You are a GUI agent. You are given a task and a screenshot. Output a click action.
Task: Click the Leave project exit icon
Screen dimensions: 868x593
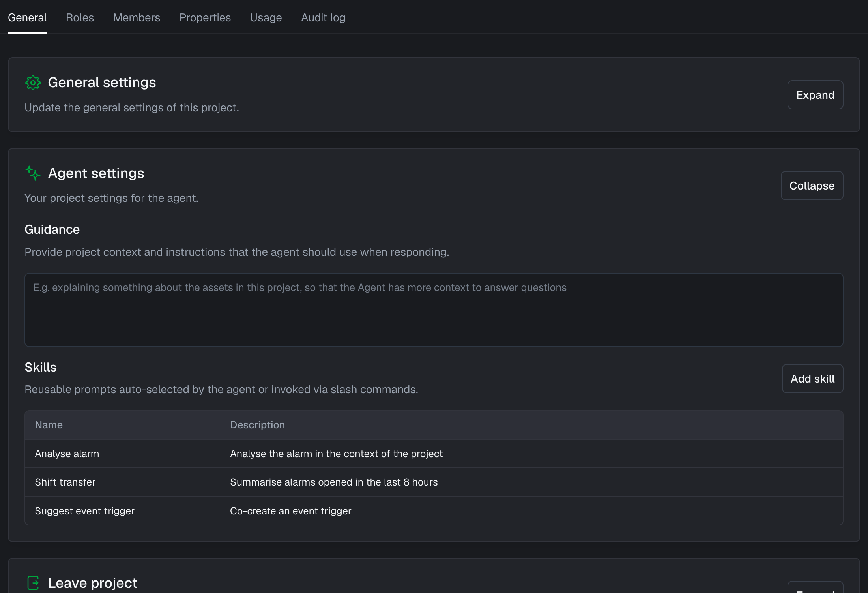point(33,583)
